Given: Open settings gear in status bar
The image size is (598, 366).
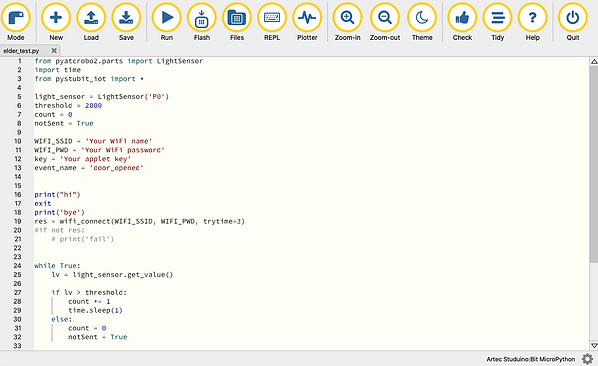Looking at the screenshot, I should pyautogui.click(x=587, y=359).
